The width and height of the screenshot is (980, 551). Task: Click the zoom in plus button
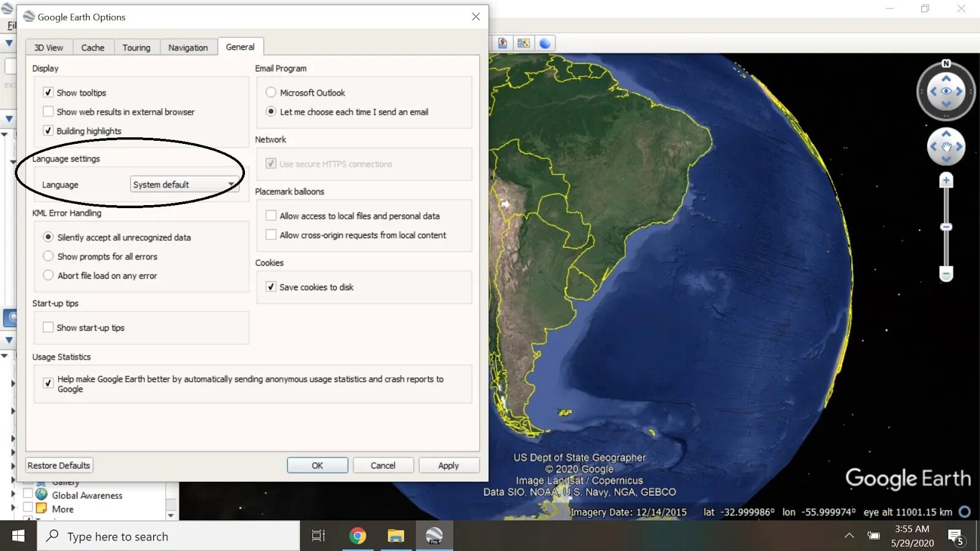pos(946,180)
